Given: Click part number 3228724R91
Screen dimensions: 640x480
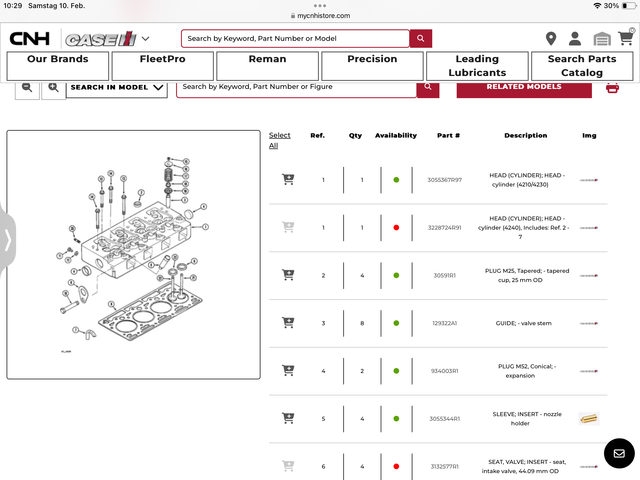Looking at the screenshot, I should click(444, 228).
